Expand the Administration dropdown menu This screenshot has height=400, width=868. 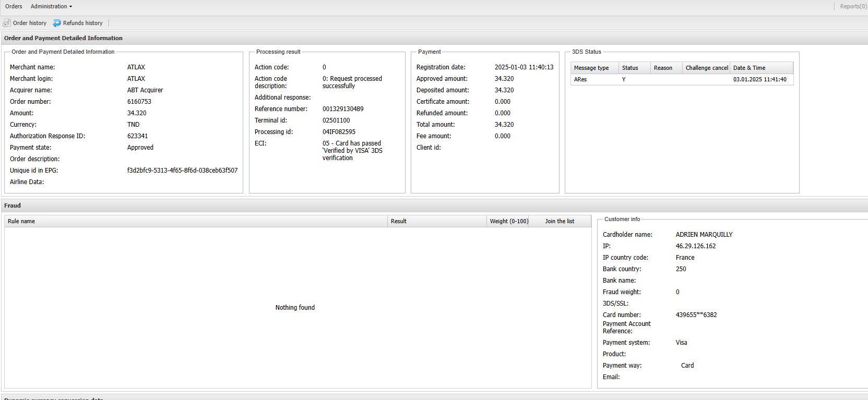click(51, 6)
